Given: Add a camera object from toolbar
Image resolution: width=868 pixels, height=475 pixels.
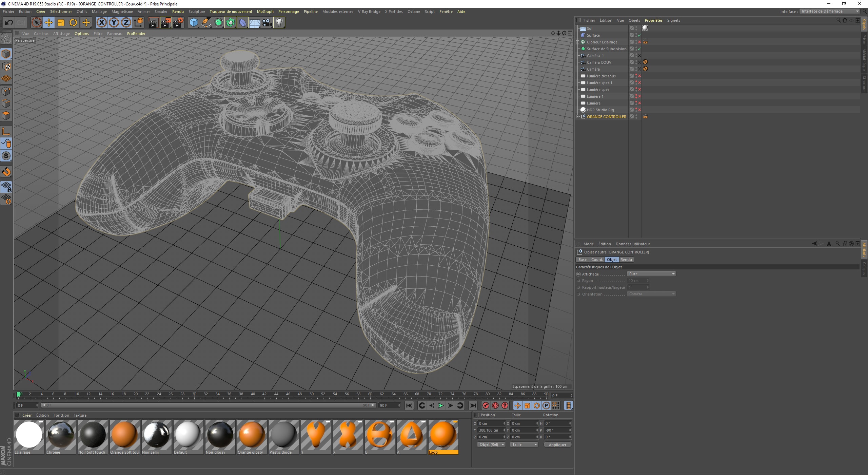Looking at the screenshot, I should [x=267, y=23].
